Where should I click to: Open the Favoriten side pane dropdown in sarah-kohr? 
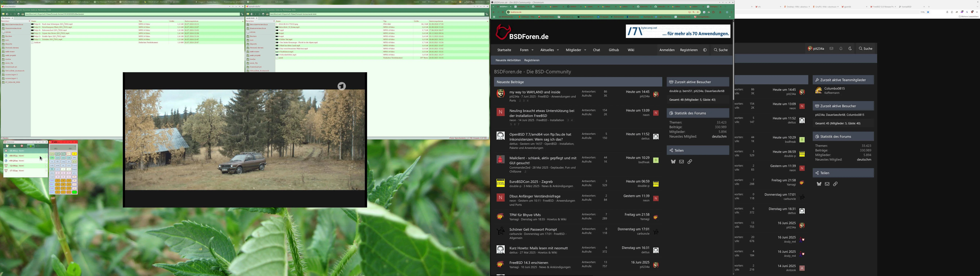(274, 21)
